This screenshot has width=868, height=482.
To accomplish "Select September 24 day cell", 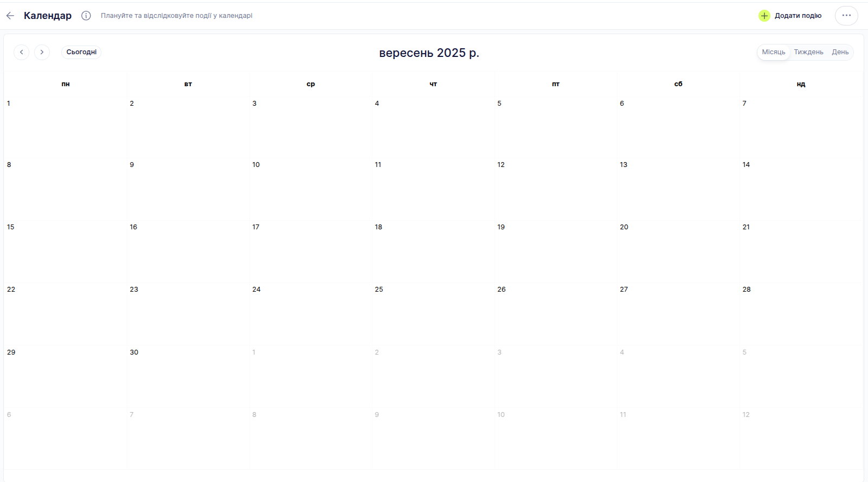I will click(311, 314).
